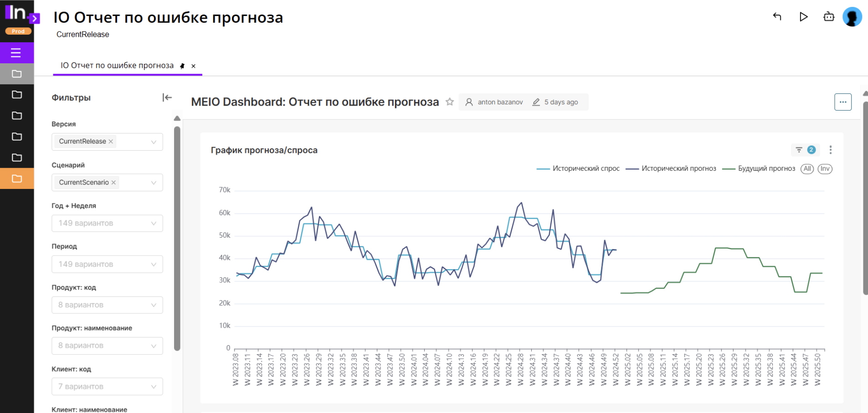Click the All legend button

pyautogui.click(x=807, y=169)
